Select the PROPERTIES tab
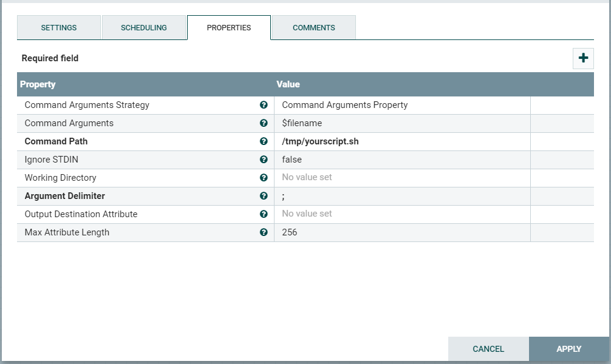Screen dimensions: 611x364 click(228, 27)
